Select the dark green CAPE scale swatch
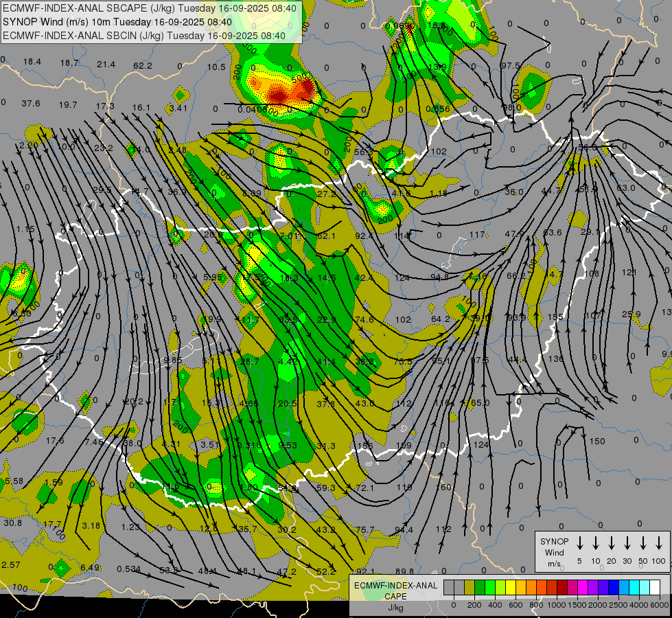Viewport: 672px width, 618px height. pos(480,587)
